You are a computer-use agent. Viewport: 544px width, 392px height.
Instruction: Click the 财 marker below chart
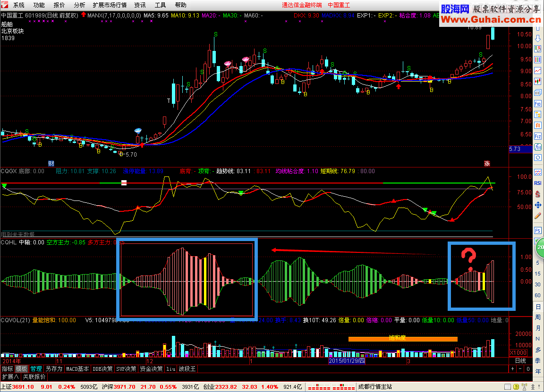[51, 164]
